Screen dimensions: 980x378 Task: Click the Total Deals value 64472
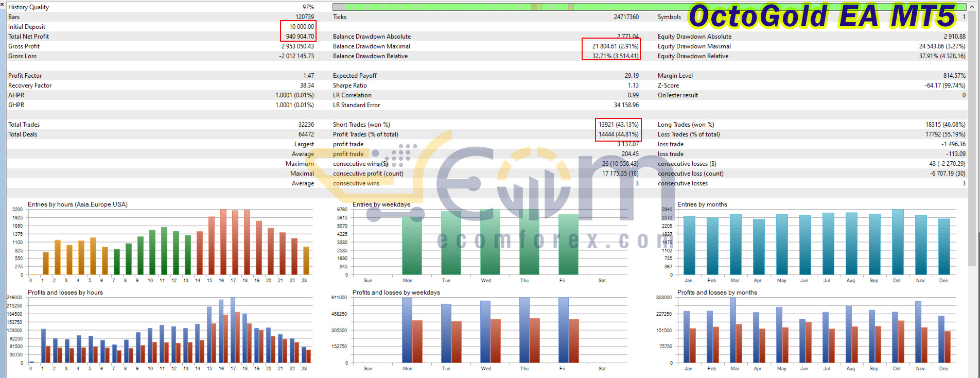[x=306, y=134]
